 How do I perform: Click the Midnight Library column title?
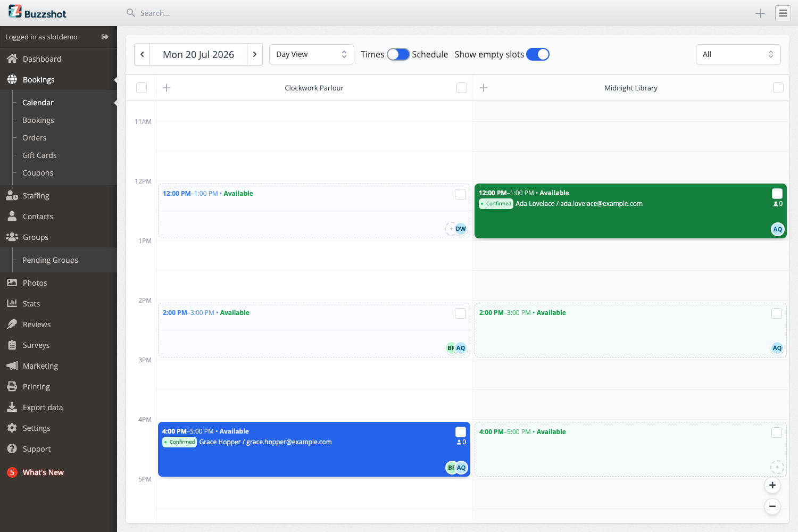631,88
